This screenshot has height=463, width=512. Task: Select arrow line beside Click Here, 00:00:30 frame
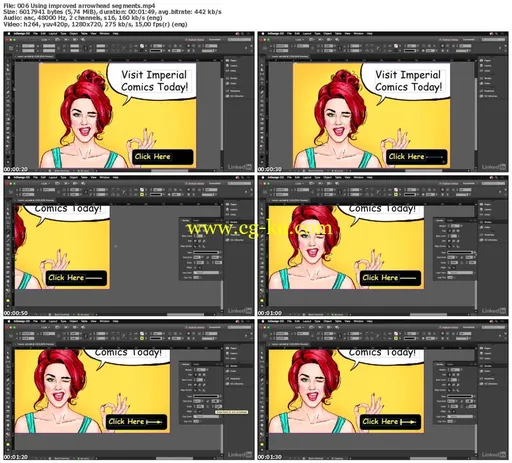point(434,157)
